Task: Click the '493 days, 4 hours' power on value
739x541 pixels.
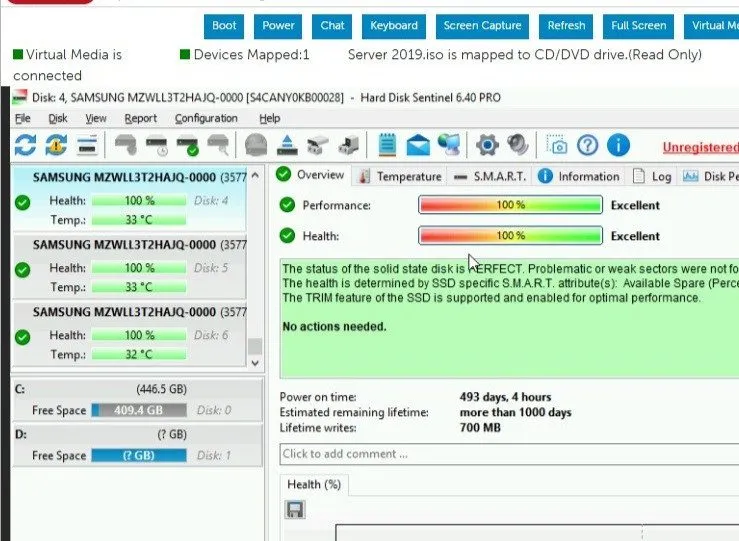Action: click(505, 397)
